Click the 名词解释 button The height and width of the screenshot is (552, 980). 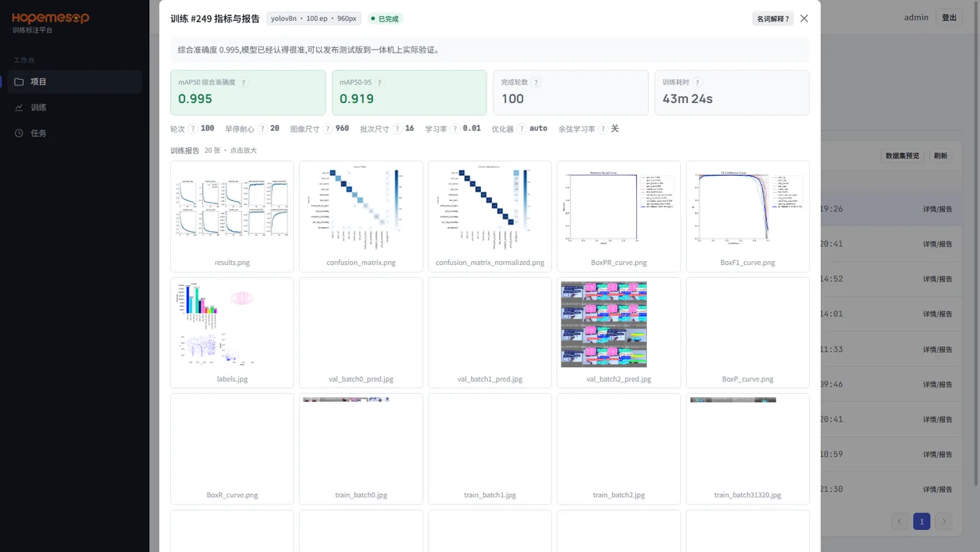[773, 19]
